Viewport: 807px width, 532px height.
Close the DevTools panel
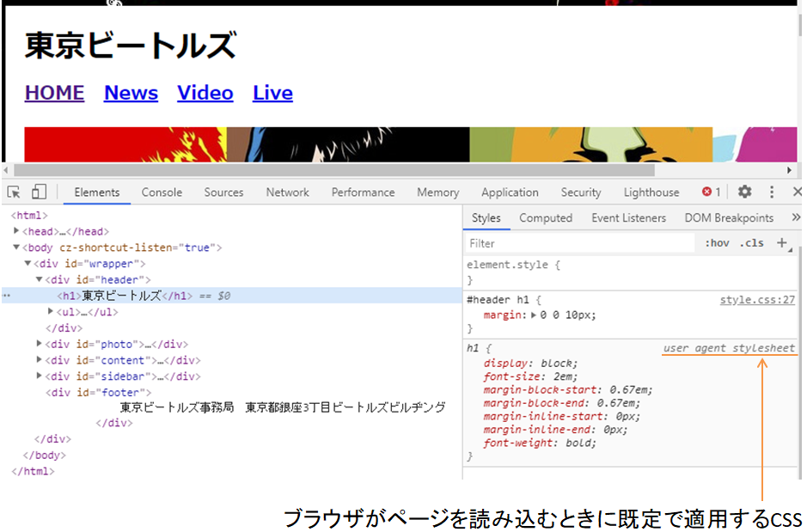coord(797,193)
